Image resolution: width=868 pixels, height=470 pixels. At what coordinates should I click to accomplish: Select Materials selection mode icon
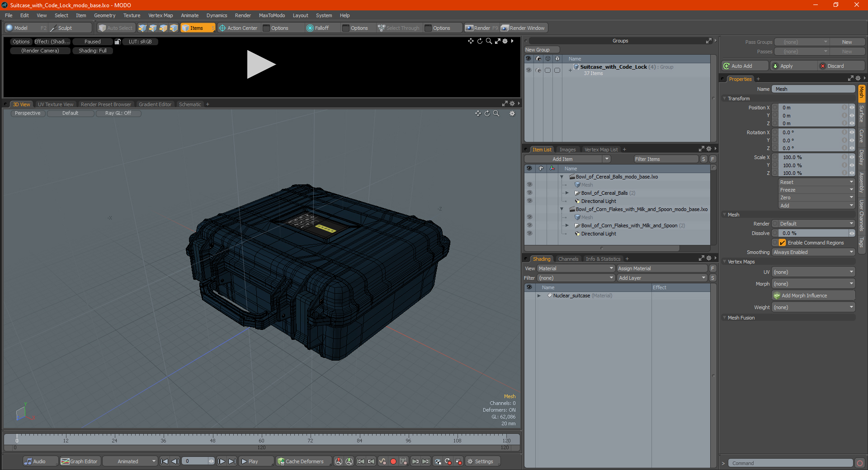(174, 28)
